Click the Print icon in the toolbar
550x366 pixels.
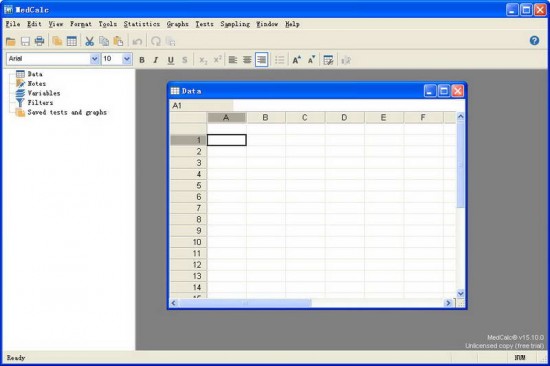[39, 41]
